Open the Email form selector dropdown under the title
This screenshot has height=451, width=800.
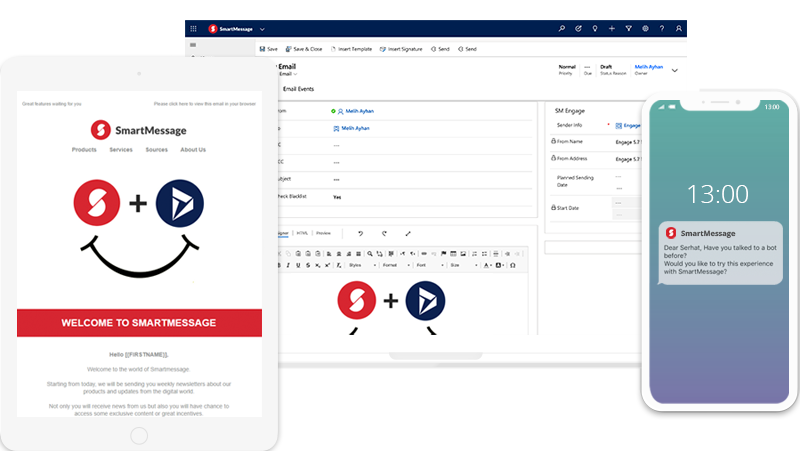[288, 74]
